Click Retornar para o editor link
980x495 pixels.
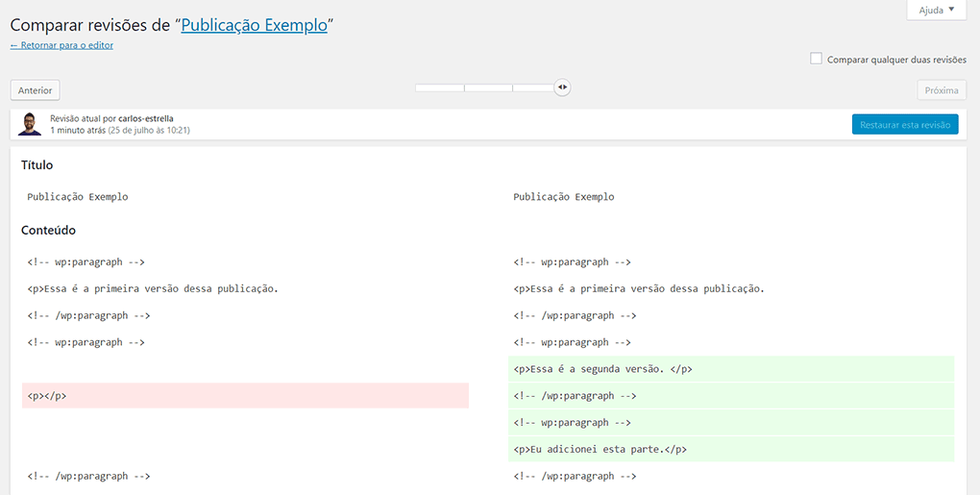pos(61,45)
